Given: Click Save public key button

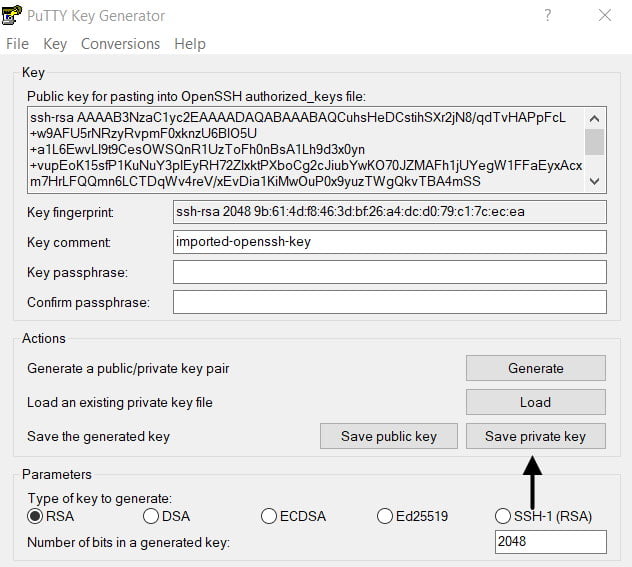Looking at the screenshot, I should coord(389,436).
